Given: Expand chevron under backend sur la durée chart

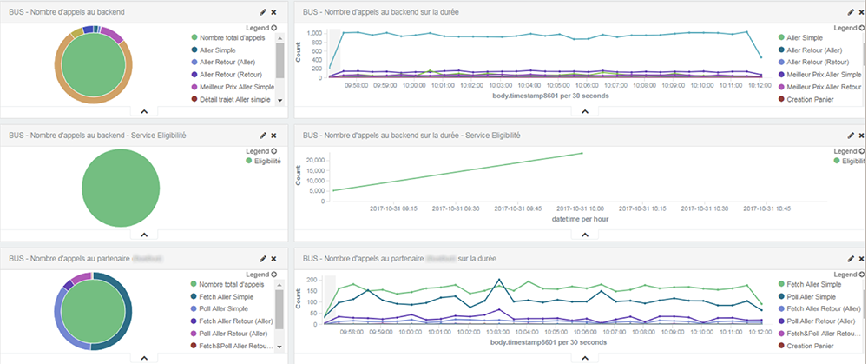Looking at the screenshot, I should coord(584,111).
